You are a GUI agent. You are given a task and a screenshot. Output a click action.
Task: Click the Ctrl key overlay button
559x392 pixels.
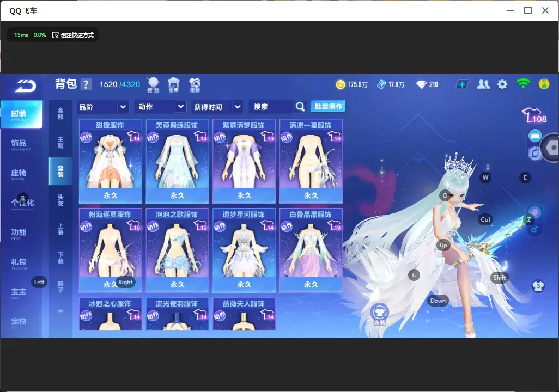pyautogui.click(x=485, y=219)
